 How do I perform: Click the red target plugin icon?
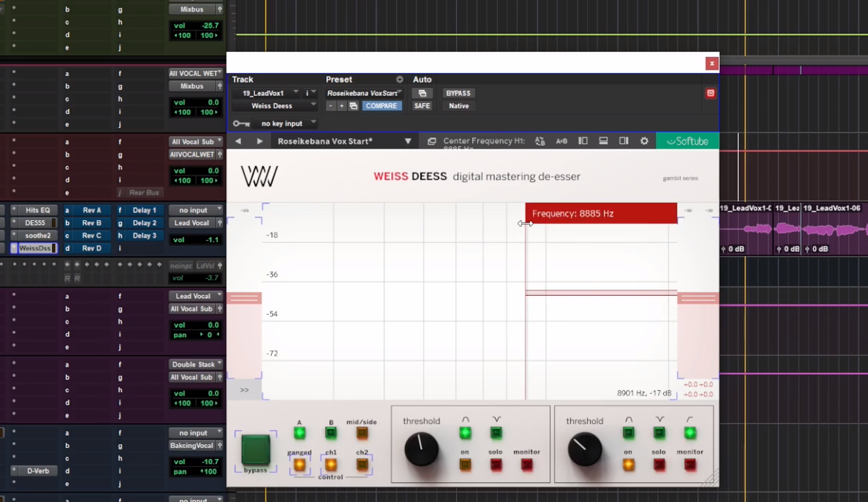[710, 93]
